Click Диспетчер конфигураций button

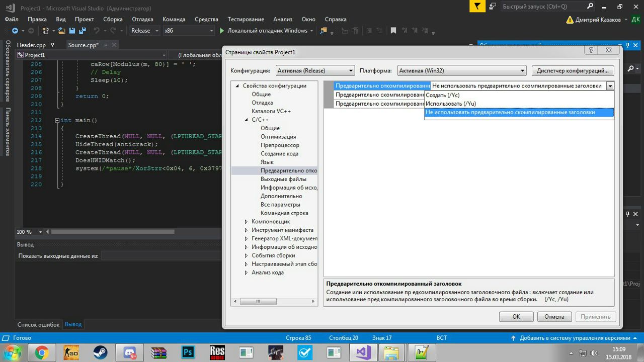573,71
